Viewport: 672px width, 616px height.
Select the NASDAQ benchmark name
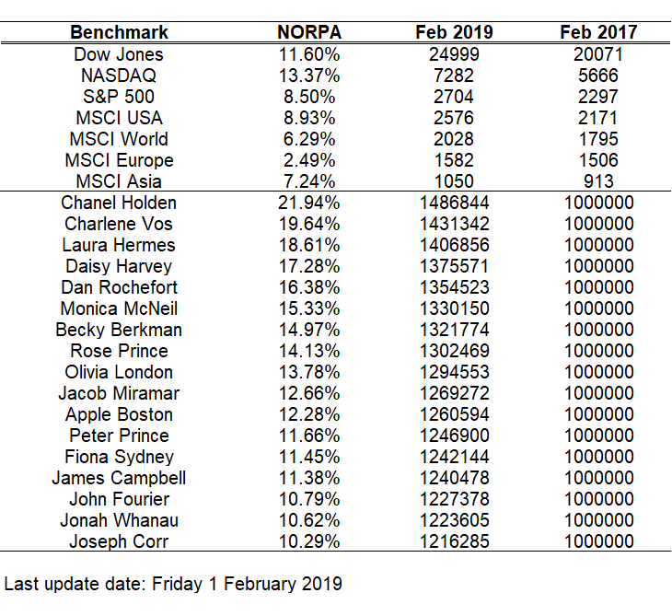click(119, 76)
